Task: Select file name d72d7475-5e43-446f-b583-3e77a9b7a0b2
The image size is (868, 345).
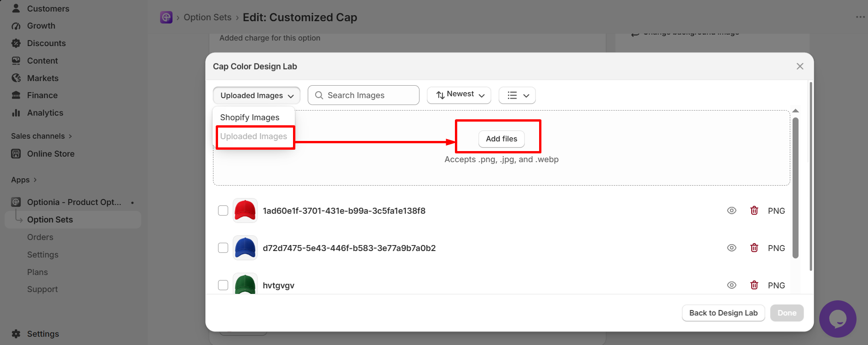Action: click(x=349, y=248)
